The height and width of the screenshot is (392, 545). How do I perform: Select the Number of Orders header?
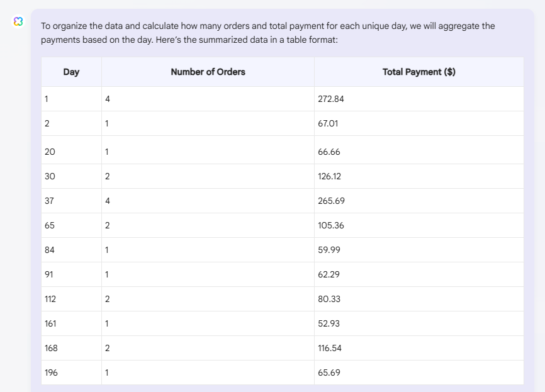[x=208, y=72]
